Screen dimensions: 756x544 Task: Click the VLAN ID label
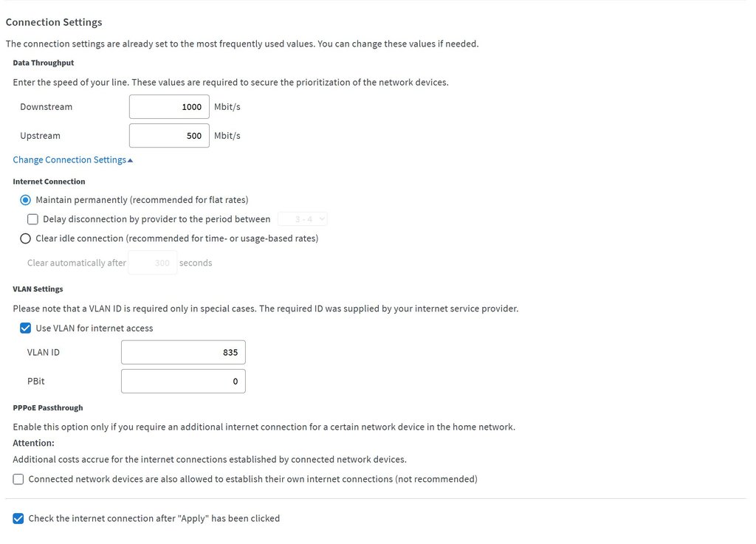44,353
